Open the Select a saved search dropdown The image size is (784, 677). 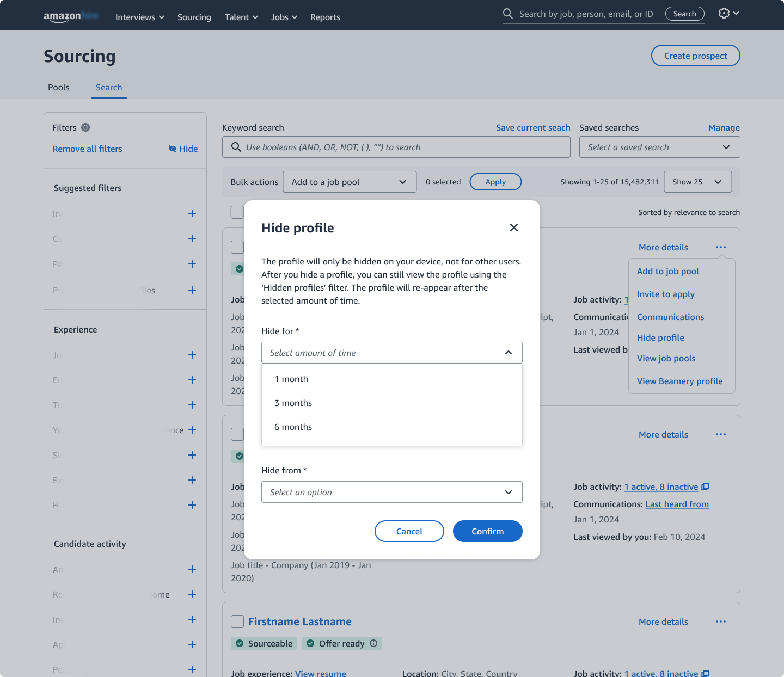click(659, 147)
